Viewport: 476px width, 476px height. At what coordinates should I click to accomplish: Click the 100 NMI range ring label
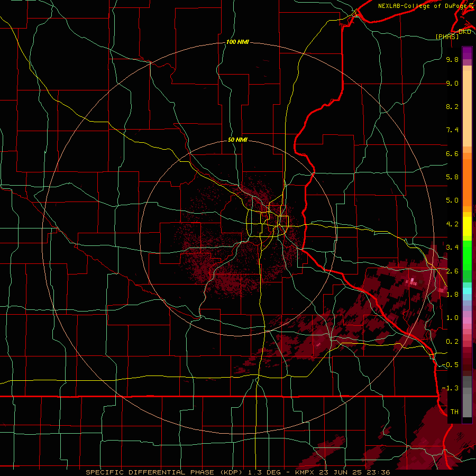[x=237, y=42]
